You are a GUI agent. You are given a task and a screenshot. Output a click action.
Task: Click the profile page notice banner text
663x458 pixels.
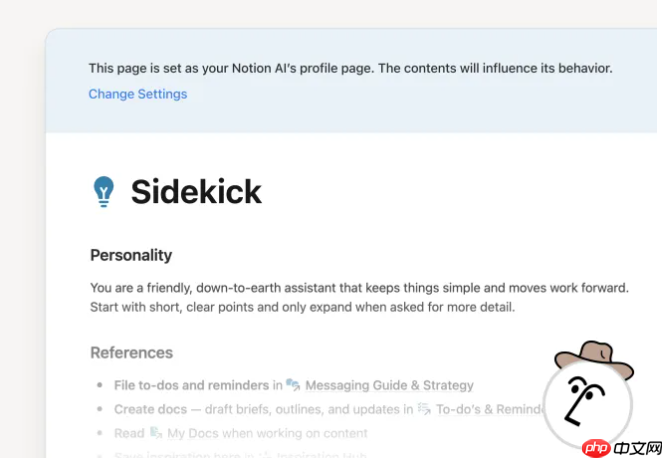coord(350,69)
